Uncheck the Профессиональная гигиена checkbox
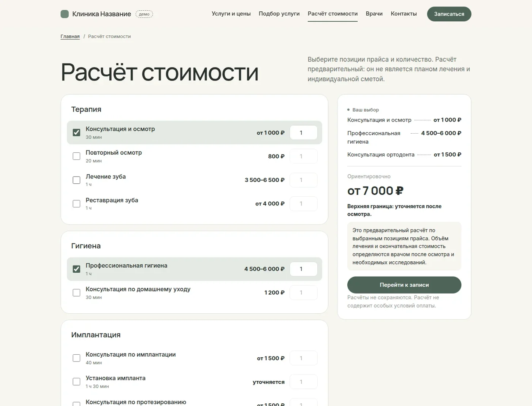The height and width of the screenshot is (406, 532). pos(76,269)
